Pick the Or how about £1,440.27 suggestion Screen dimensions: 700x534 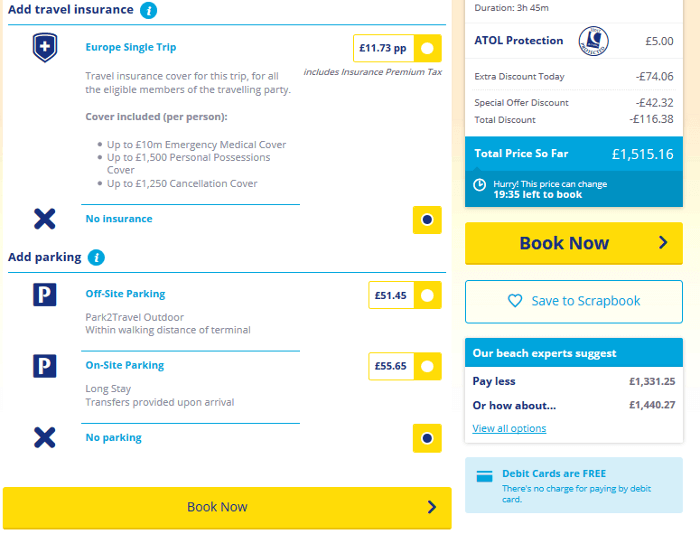(x=573, y=405)
